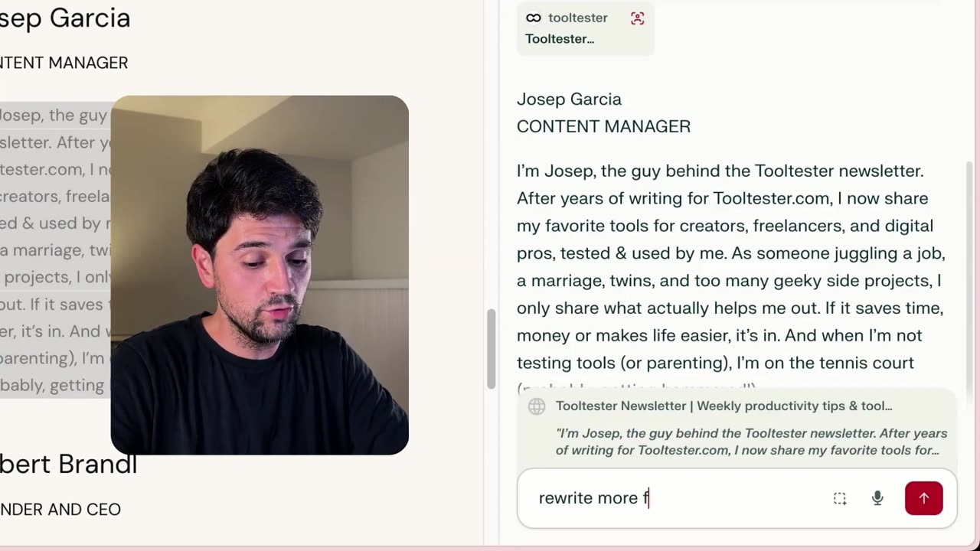Click the globe icon on Tooltester Newsletter card
The image size is (980, 551).
[537, 406]
